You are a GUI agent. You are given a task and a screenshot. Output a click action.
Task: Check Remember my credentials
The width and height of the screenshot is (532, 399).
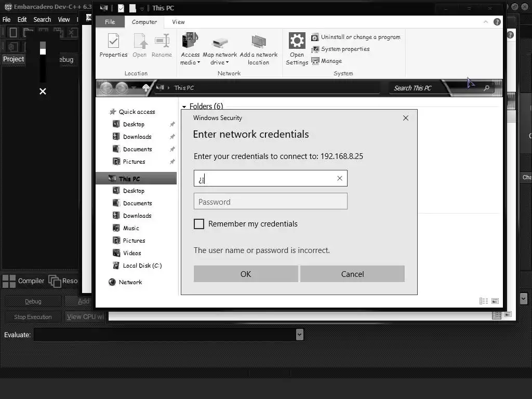(x=199, y=224)
